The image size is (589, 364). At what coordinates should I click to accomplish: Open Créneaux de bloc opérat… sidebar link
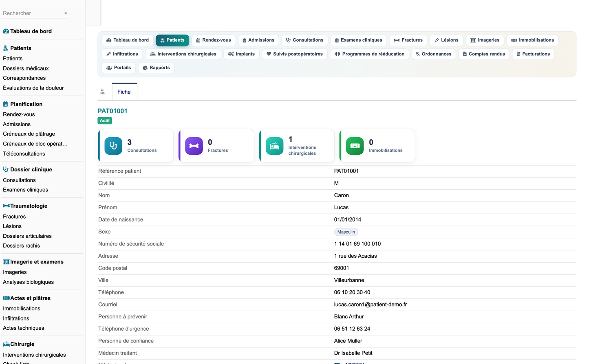click(35, 144)
